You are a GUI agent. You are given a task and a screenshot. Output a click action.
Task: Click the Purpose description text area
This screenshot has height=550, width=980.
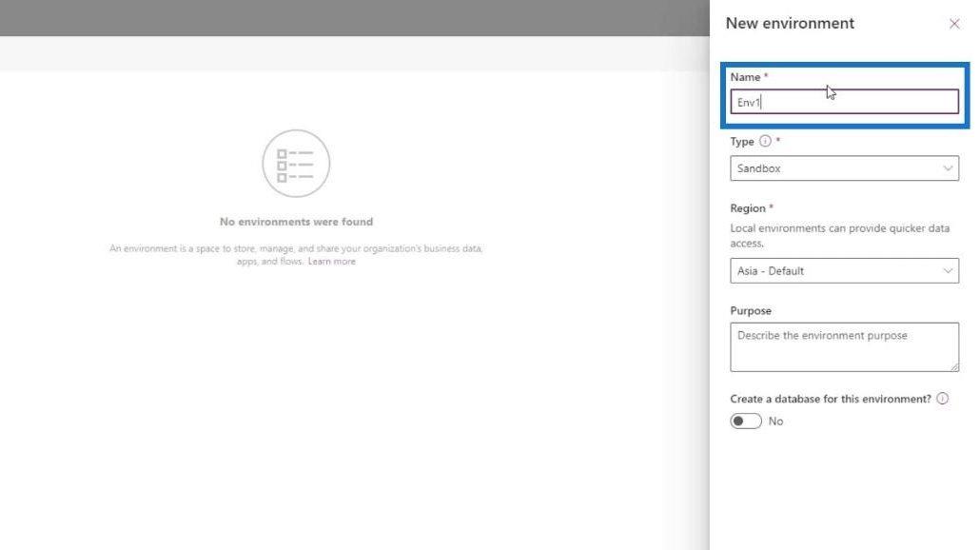click(844, 347)
